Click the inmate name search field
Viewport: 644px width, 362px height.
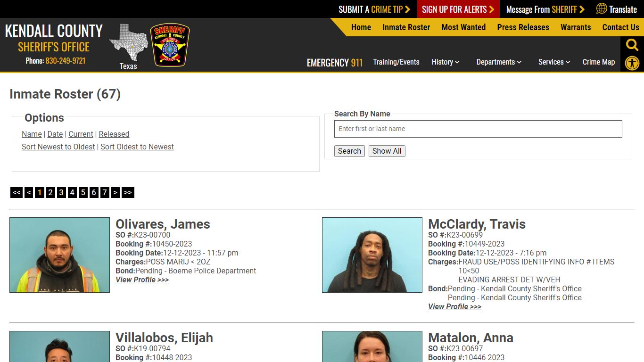[x=478, y=128]
